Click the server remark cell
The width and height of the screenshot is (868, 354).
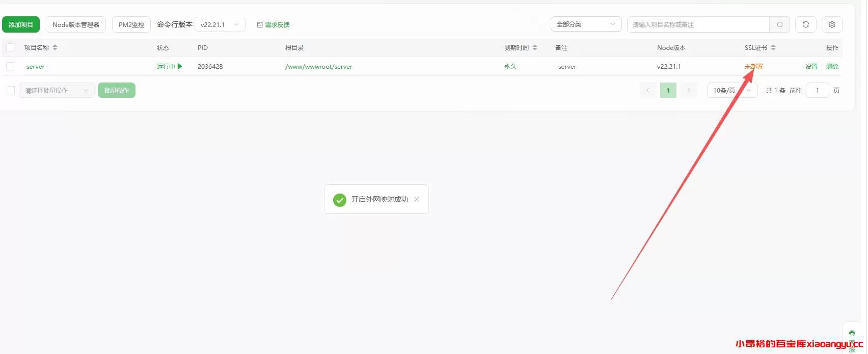pos(567,67)
